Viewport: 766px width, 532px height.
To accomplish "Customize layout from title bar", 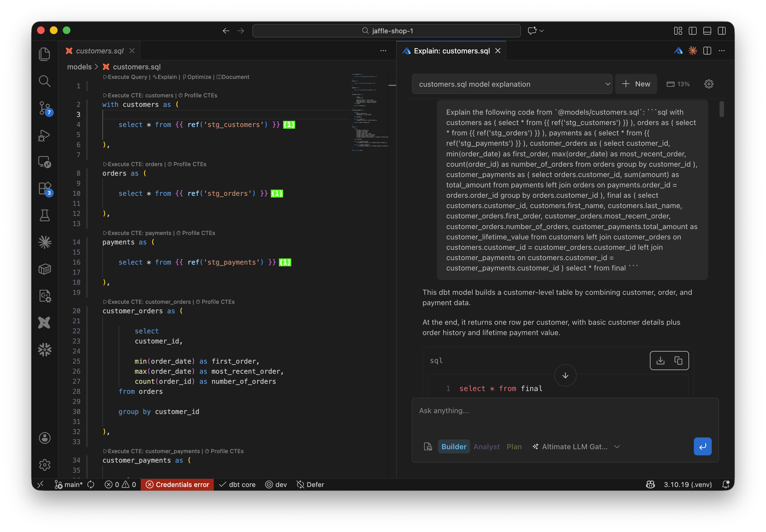I will [678, 31].
